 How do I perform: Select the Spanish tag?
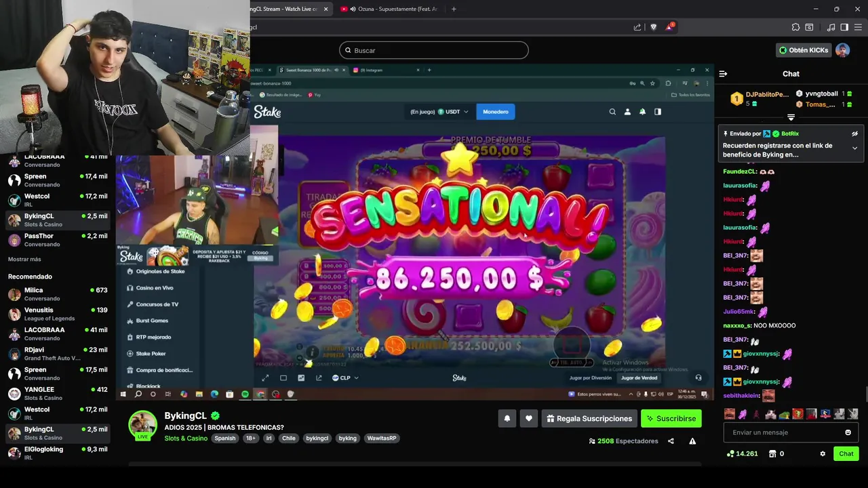[225, 439]
